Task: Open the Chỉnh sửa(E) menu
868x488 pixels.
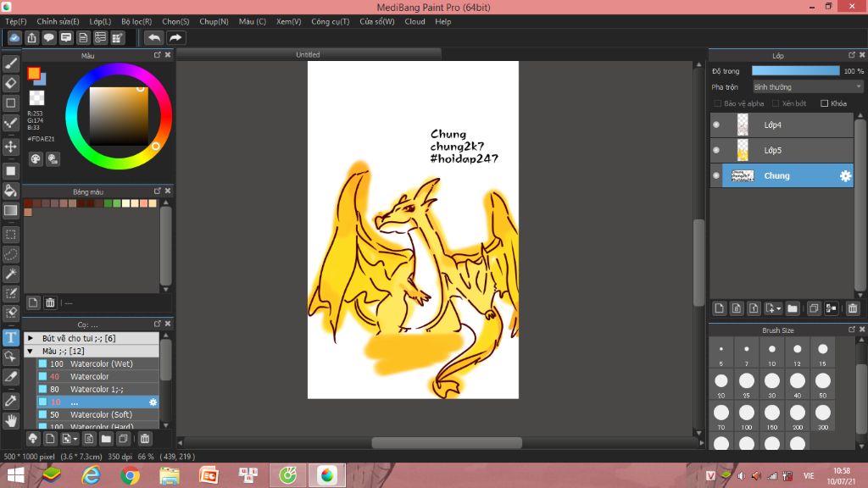Action: pyautogui.click(x=58, y=21)
